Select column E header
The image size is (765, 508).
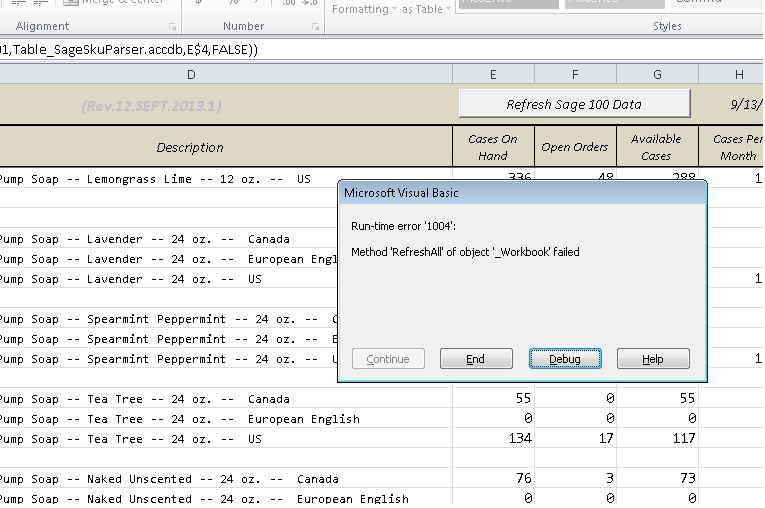tap(493, 75)
